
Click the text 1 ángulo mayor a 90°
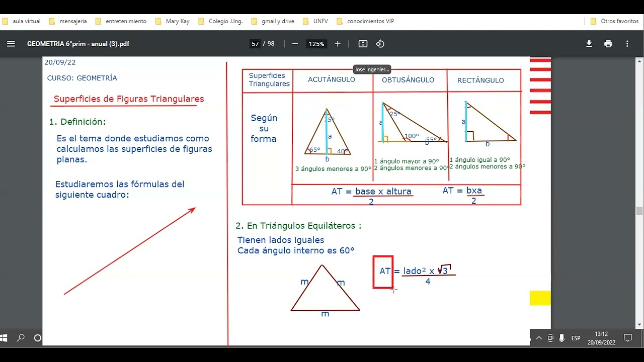(x=407, y=161)
